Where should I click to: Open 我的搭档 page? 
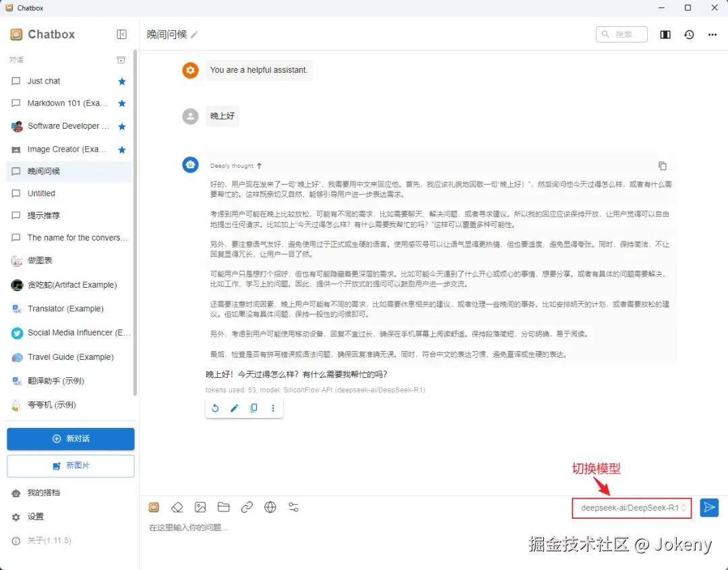click(69, 493)
